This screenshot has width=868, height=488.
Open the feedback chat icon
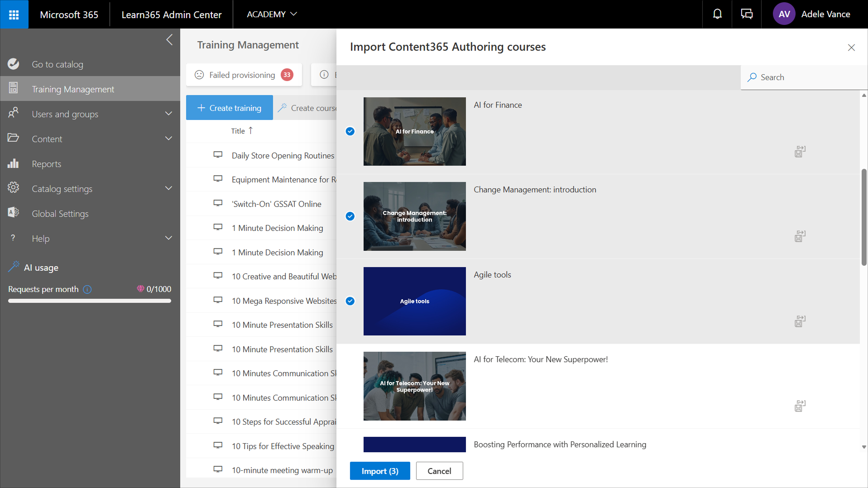[746, 14]
